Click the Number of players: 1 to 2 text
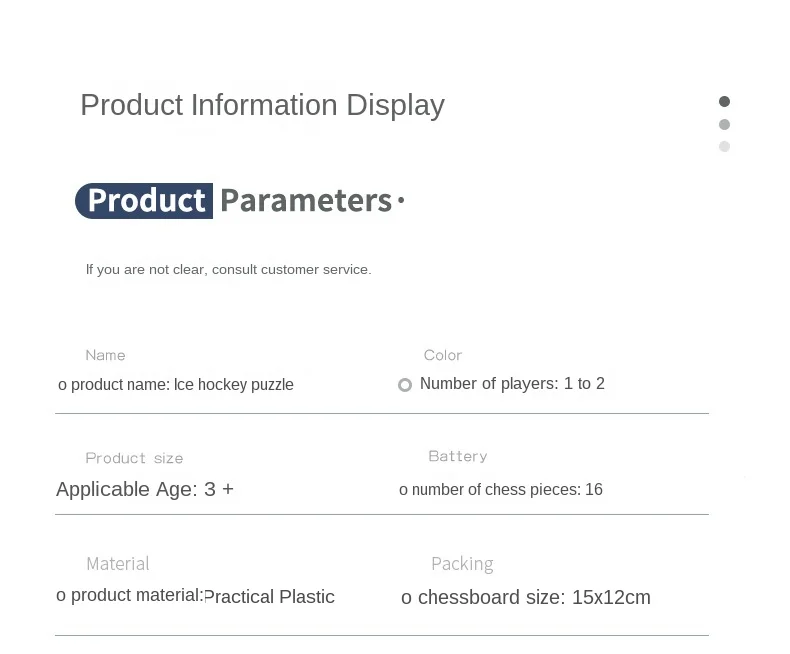Screen dimensions: 790x654 [x=512, y=384]
